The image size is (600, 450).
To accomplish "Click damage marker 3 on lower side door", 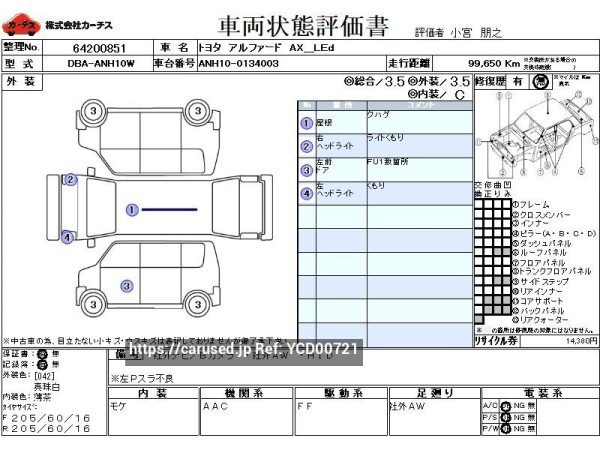I will [127, 286].
